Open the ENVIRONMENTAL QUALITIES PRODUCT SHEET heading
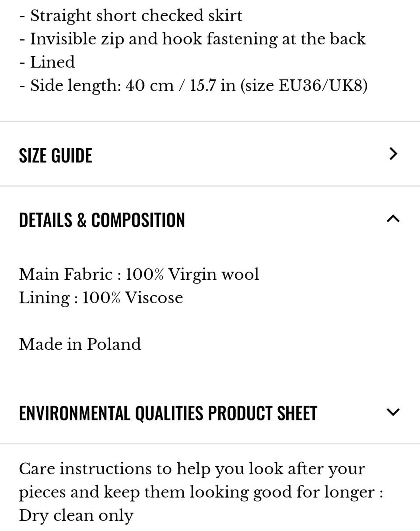Image resolution: width=420 pixels, height=531 pixels. tap(168, 413)
